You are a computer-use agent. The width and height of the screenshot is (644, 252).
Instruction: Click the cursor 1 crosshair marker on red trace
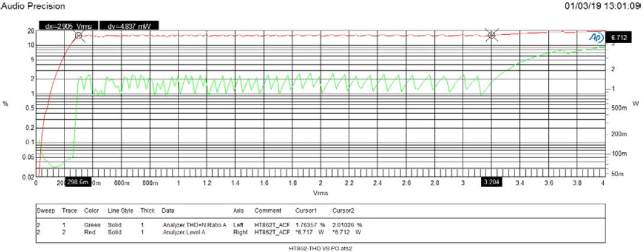click(x=79, y=35)
